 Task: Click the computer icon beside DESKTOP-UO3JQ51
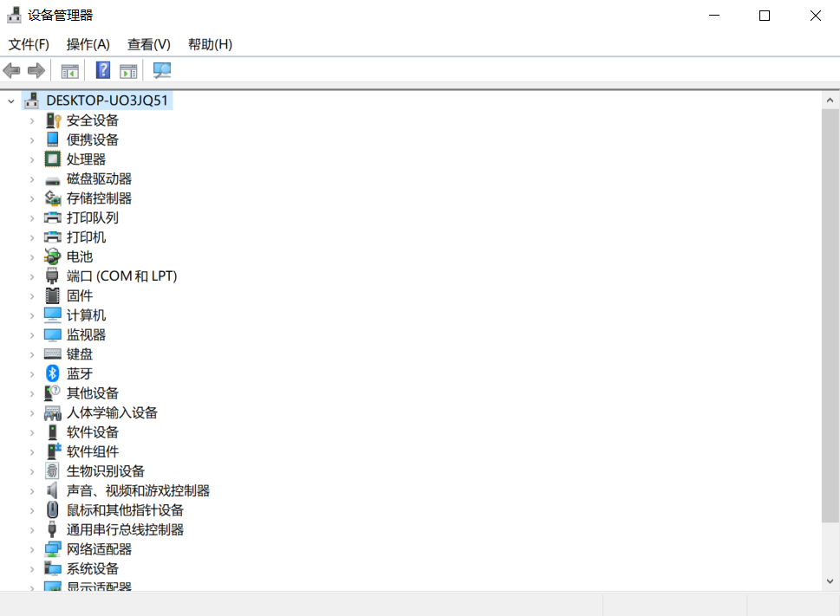pyautogui.click(x=32, y=100)
